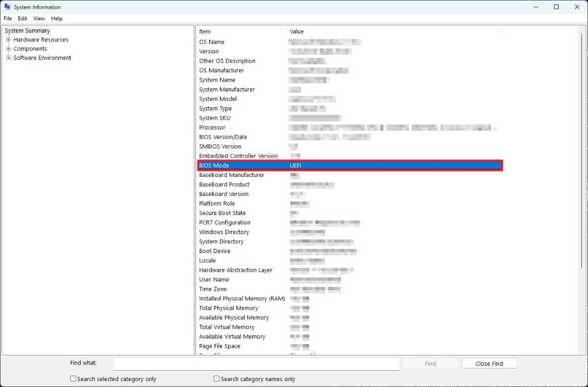
Task: Select Components tree item
Action: point(30,49)
